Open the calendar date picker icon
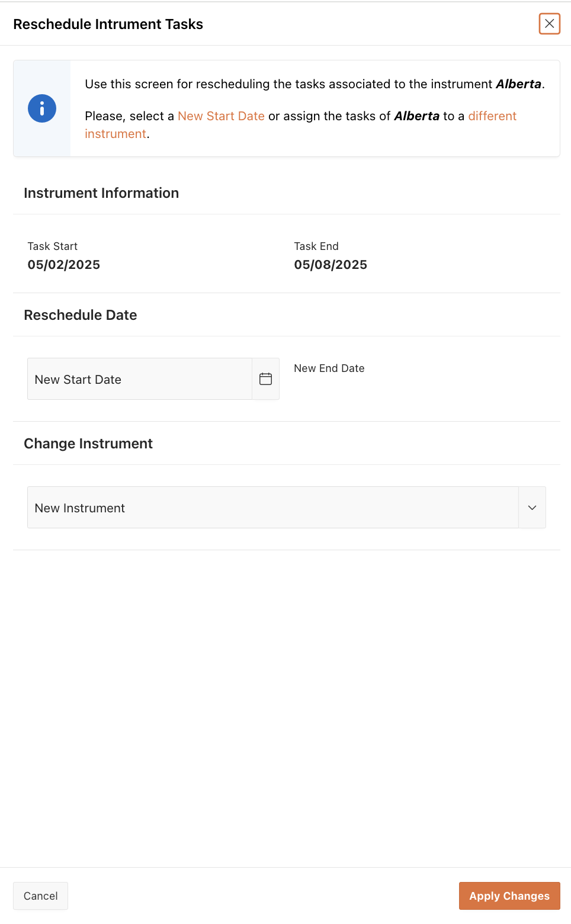The width and height of the screenshot is (571, 924). [266, 379]
